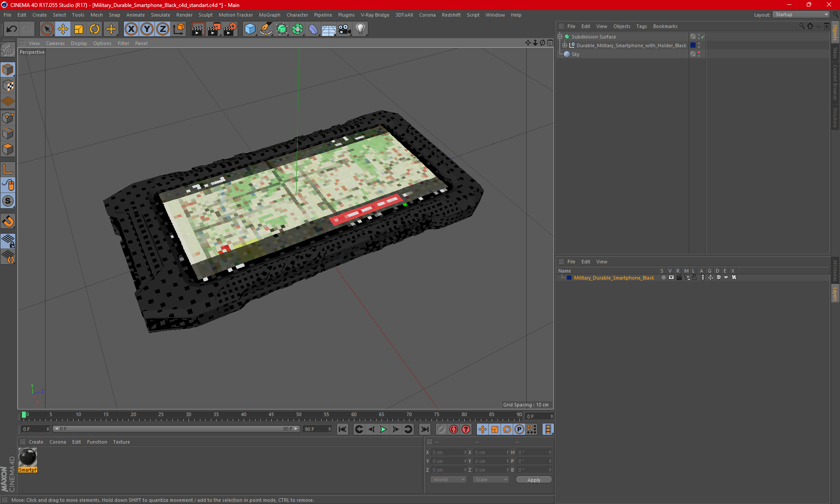Expand Durable_Military_Smartphone_with_Holder_Black object
The height and width of the screenshot is (504, 840).
565,45
